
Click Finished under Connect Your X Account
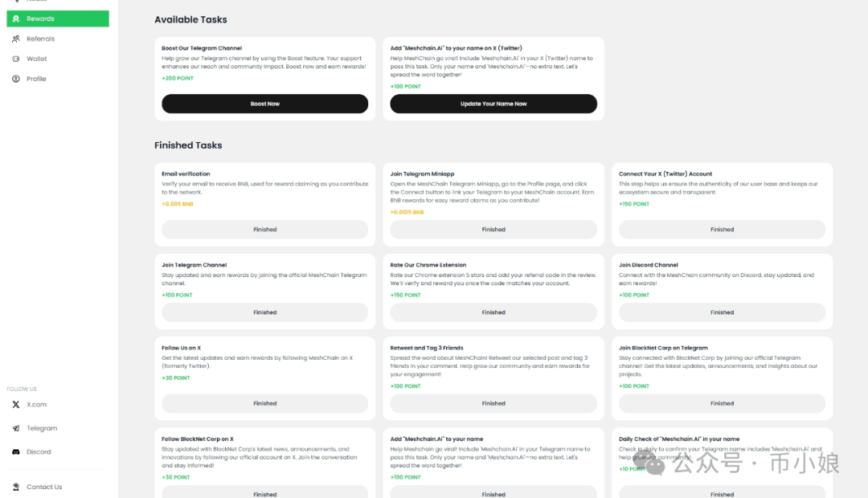(722, 229)
